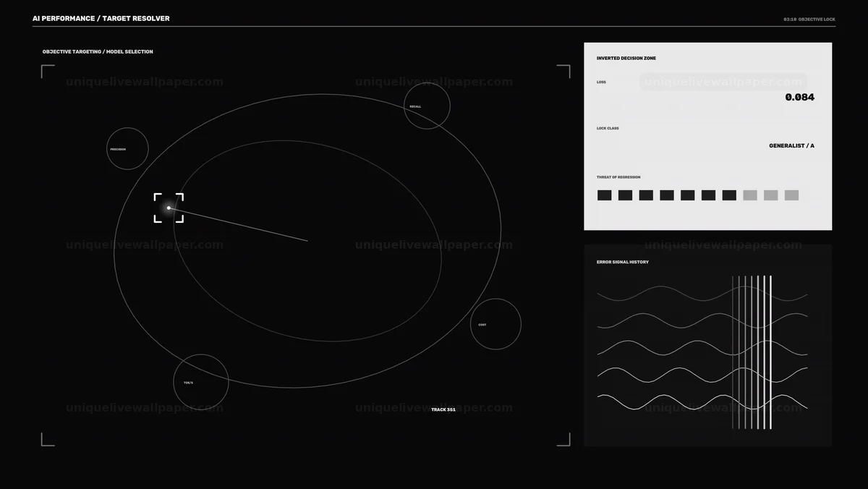Click the ERROR SIGNAL HISTORY heading

point(623,262)
